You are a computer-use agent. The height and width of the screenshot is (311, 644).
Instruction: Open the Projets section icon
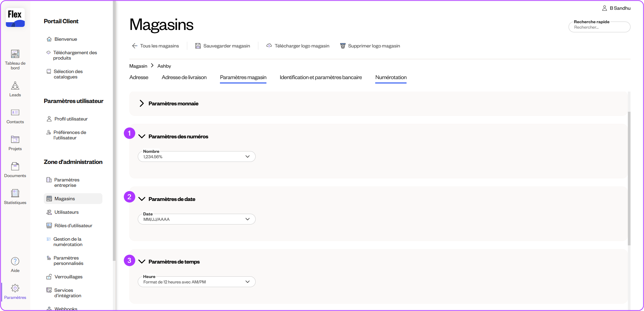(15, 140)
